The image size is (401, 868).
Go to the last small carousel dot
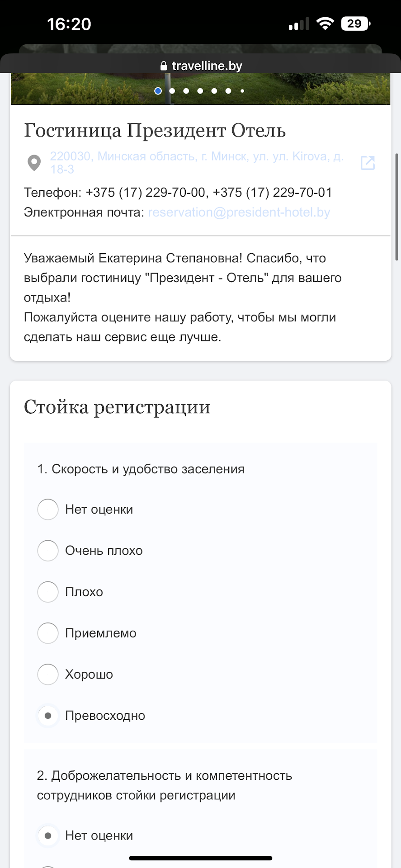(x=242, y=91)
